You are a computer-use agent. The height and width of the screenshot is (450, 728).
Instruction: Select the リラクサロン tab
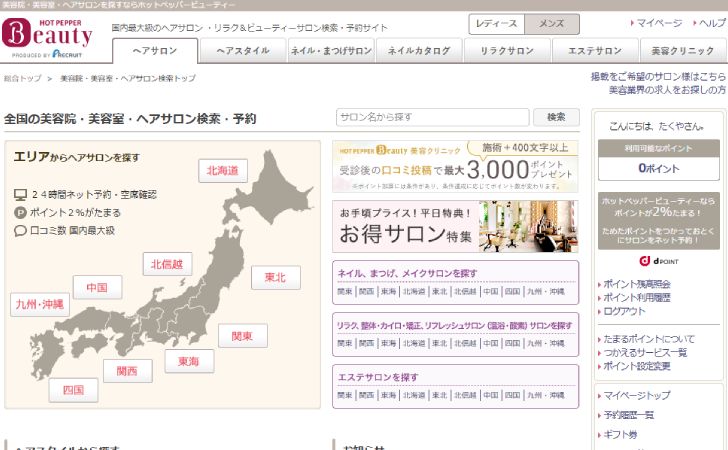pos(506,50)
